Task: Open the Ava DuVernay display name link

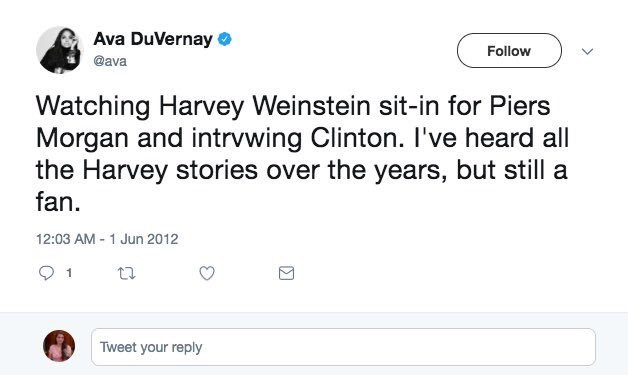Action: [x=153, y=39]
